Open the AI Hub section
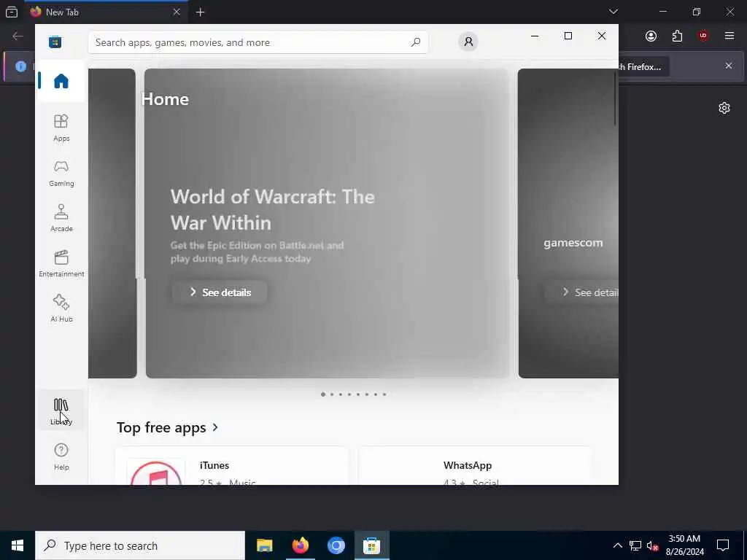Screen dimensions: 747x560 click(61, 308)
